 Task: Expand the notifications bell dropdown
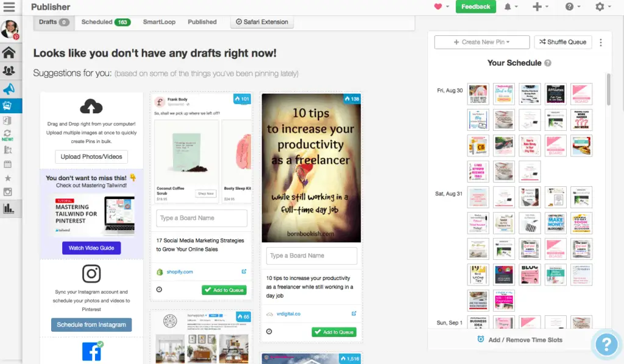click(x=511, y=7)
